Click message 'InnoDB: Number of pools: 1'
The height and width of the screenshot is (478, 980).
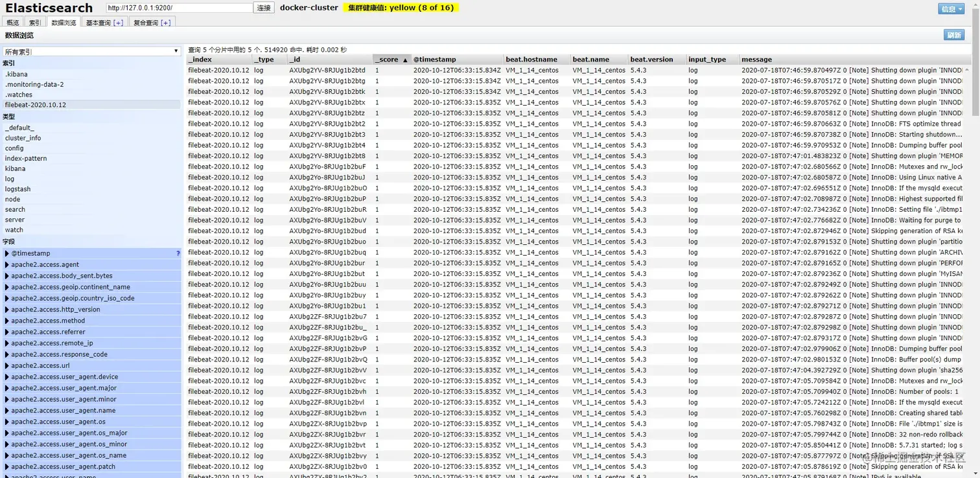coord(850,391)
